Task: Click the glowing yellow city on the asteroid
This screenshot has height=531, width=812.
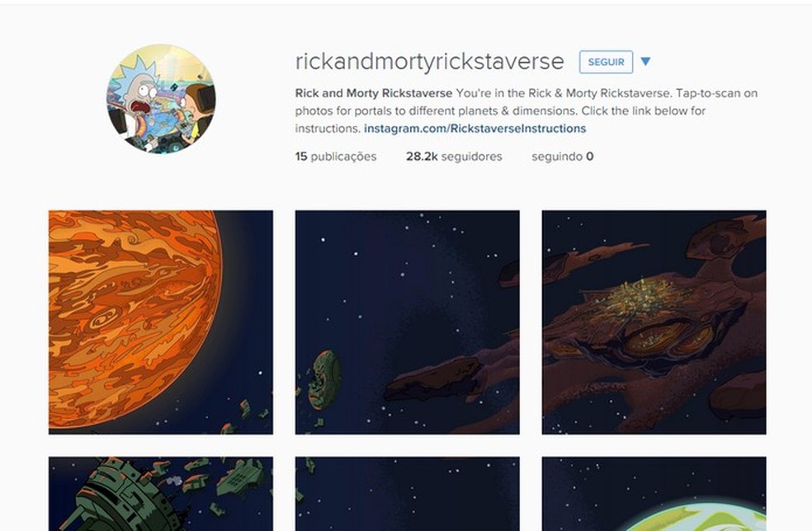Action: coord(643,298)
